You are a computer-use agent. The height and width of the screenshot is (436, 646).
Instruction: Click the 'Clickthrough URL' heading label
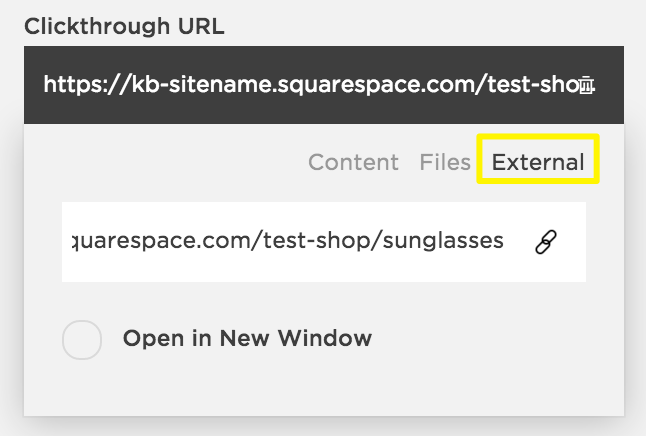point(124,26)
